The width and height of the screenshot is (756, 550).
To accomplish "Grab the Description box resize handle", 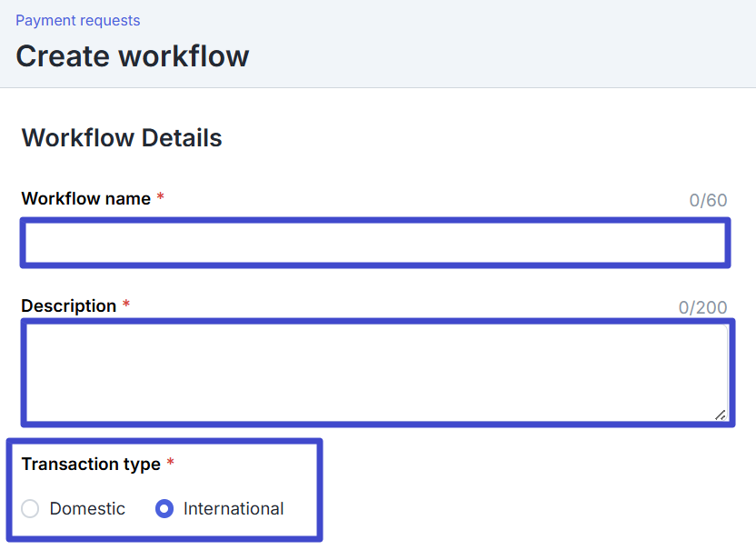I will tap(721, 415).
